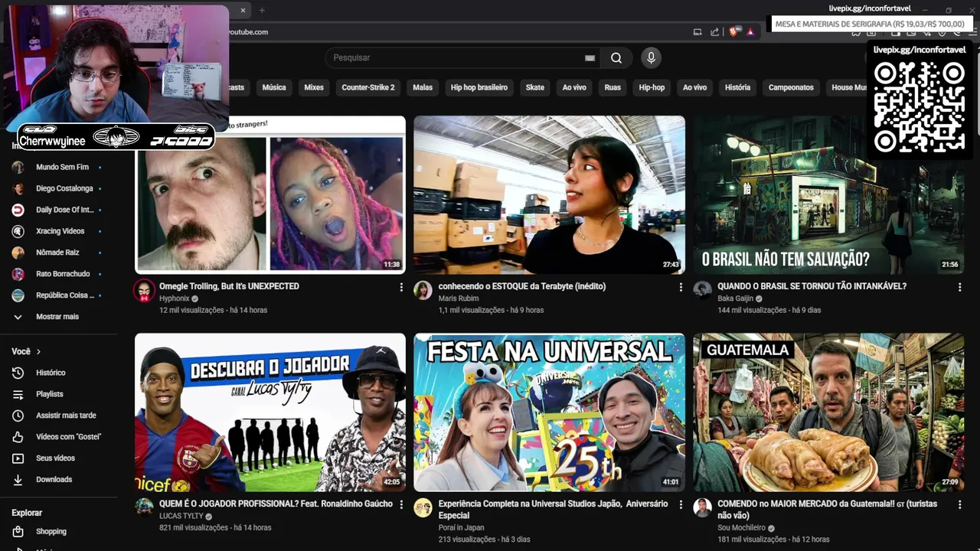Click the Sou Mochileiro channel name
The image size is (980, 551).
(741, 528)
